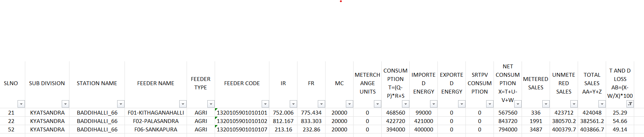The image size is (644, 137).
Task: Open the METERCHANGE UNITS filter dropdown
Action: [377, 104]
